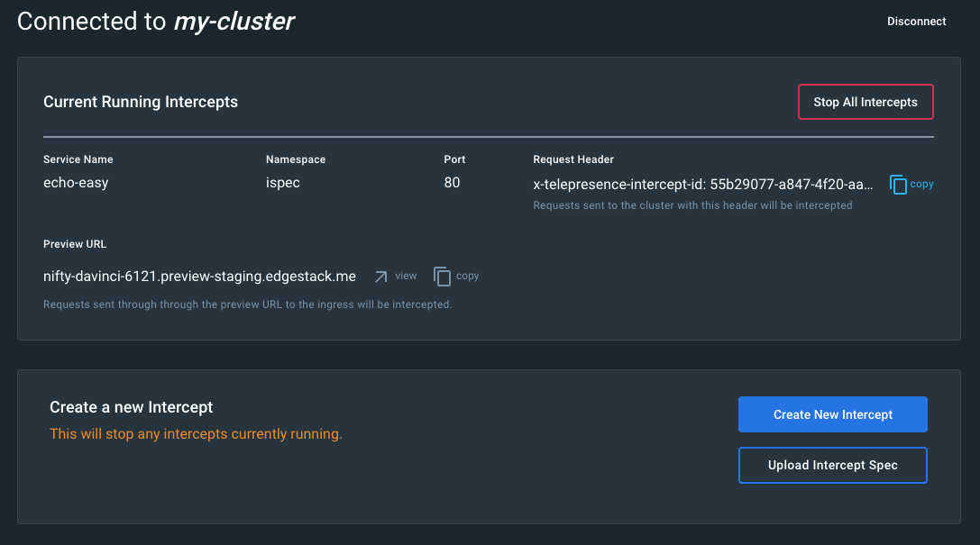The width and height of the screenshot is (980, 545).
Task: Click the ispec namespace value
Action: point(283,183)
